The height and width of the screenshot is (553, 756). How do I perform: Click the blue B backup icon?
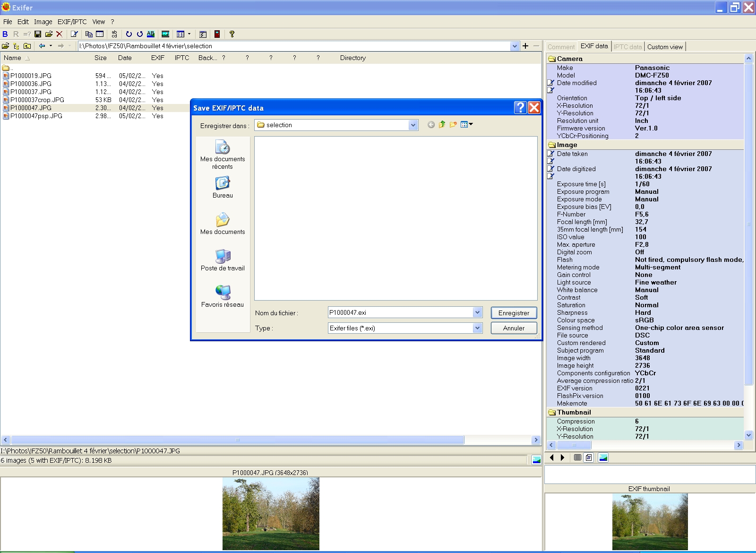(5, 34)
